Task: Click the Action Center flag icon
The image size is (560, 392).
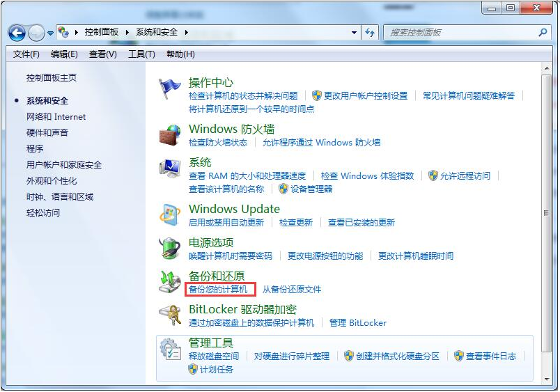Action: coord(170,88)
